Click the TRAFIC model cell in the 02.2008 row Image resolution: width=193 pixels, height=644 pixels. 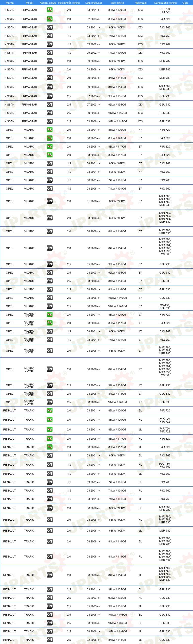pyautogui.click(x=29, y=640)
